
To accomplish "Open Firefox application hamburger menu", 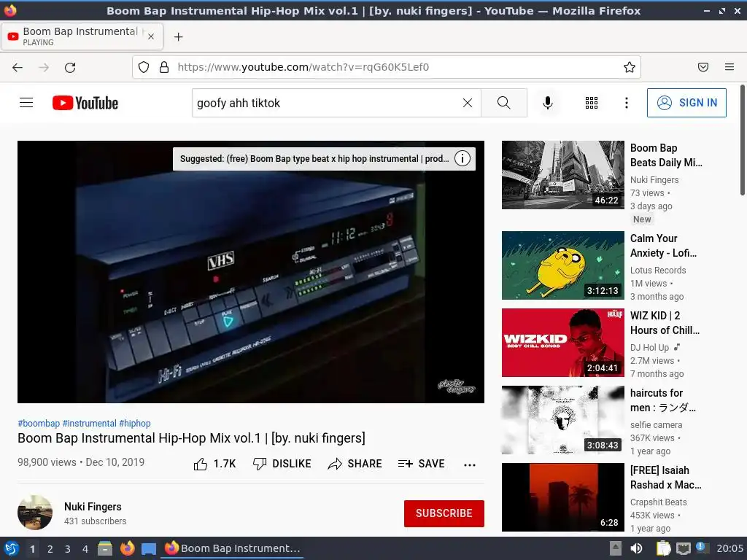I will pyautogui.click(x=729, y=67).
